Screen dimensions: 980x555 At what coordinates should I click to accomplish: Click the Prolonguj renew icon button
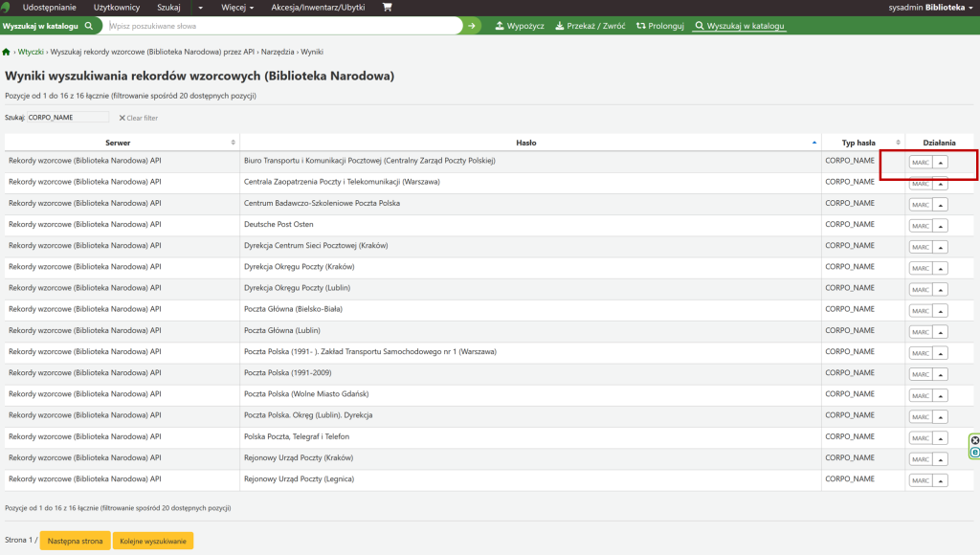660,26
